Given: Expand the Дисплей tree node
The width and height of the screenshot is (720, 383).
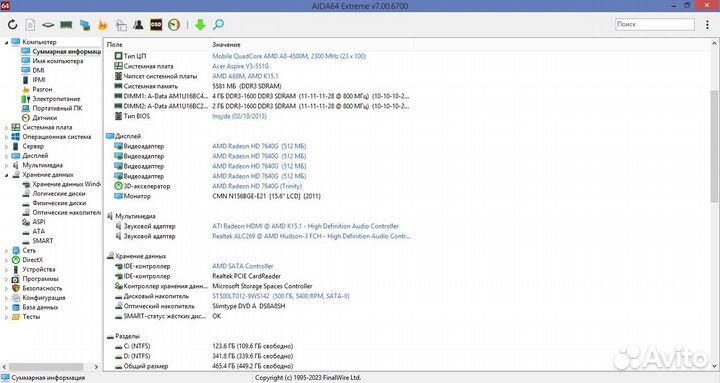Looking at the screenshot, I should (6, 156).
